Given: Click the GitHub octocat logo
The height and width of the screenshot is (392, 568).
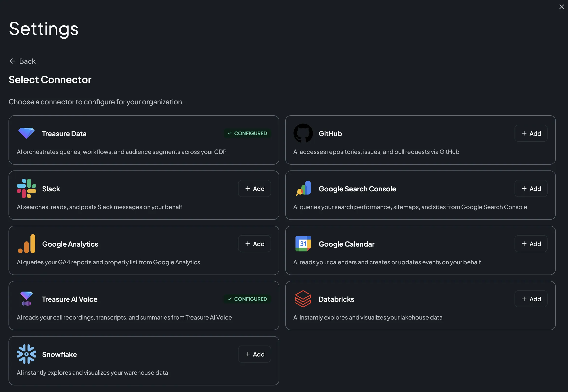Looking at the screenshot, I should [x=303, y=133].
